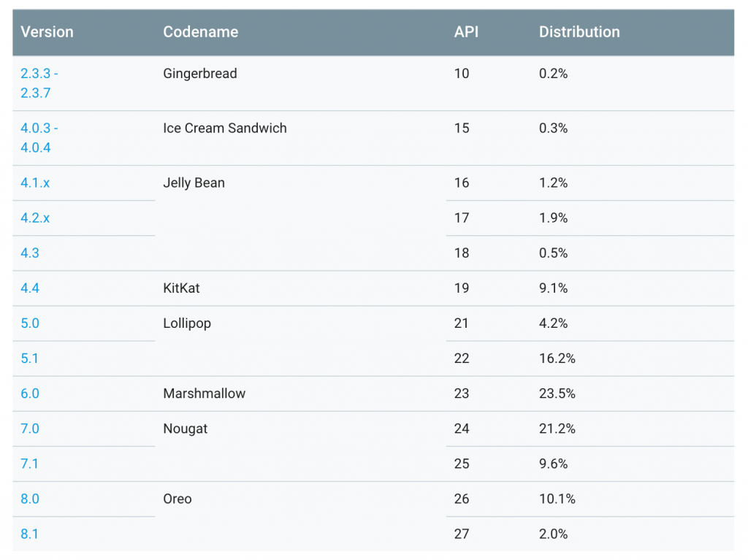This screenshot has width=748, height=560.
Task: Click the 4.0.3 - 4.0.4 version link
Action: pyautogui.click(x=39, y=138)
